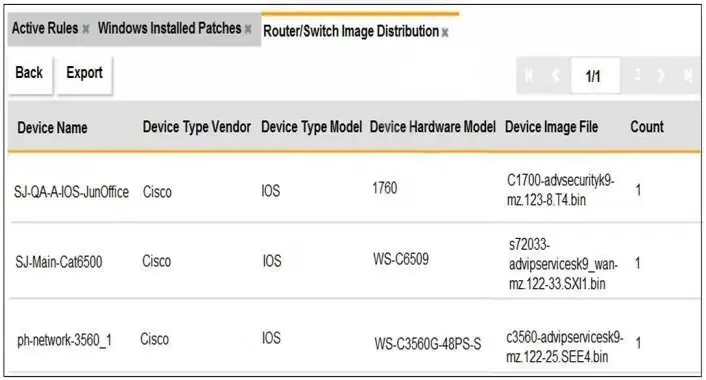Go to next page arrow
This screenshot has width=706, height=380.
point(661,75)
